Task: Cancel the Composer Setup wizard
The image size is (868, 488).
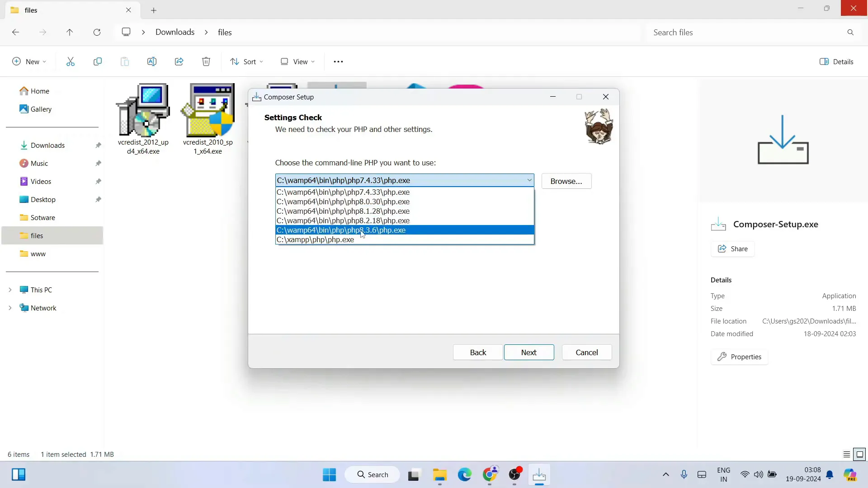Action: click(587, 352)
